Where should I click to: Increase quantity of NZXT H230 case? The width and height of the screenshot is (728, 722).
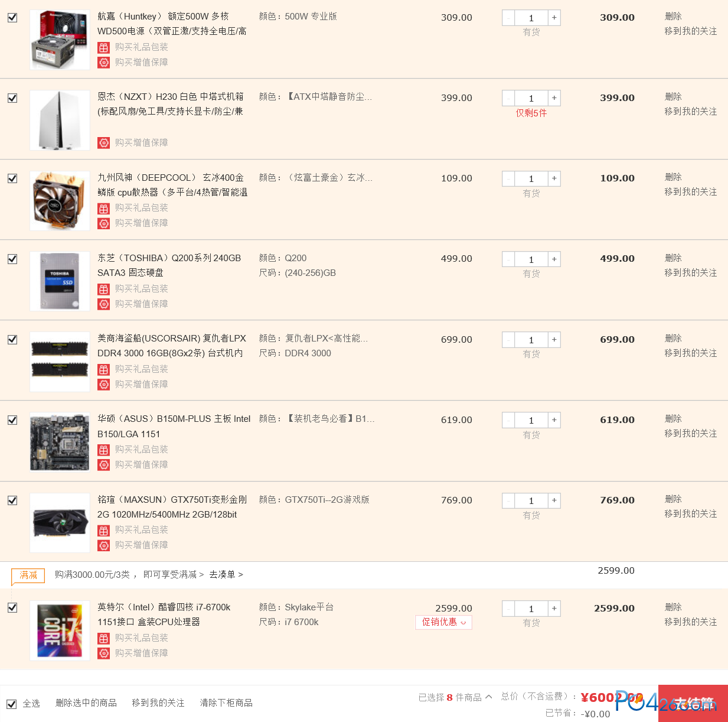coord(554,98)
